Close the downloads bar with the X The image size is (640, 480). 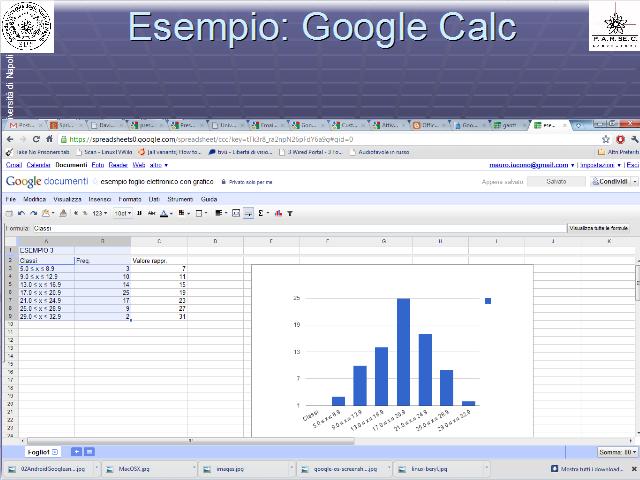point(635,469)
